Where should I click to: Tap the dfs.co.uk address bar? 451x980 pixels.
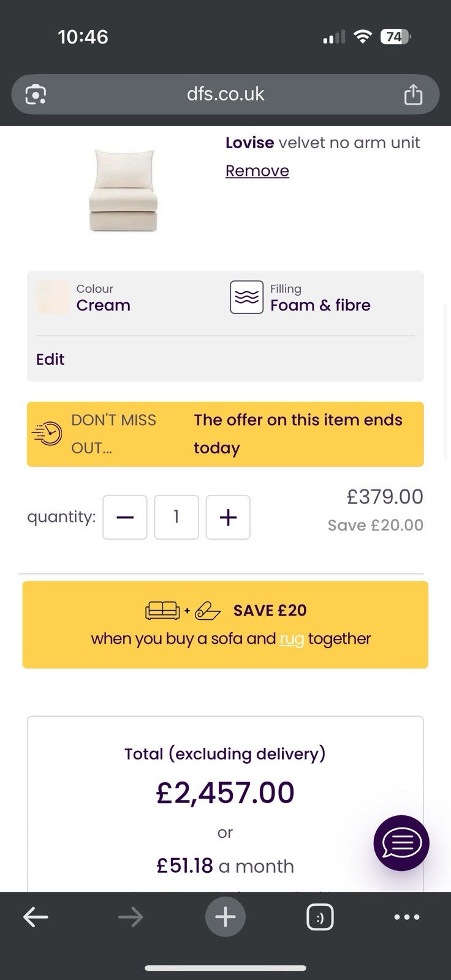(225, 94)
